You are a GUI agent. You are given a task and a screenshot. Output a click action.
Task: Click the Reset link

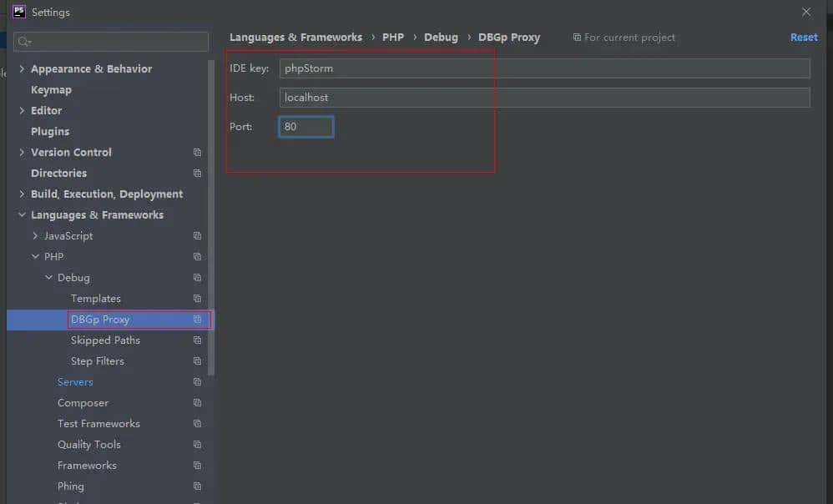(x=802, y=37)
